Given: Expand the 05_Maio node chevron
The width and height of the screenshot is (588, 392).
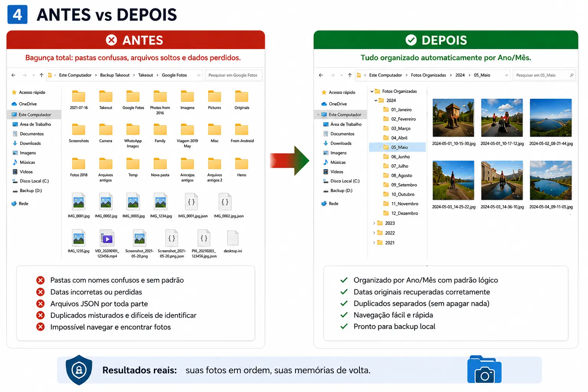Looking at the screenshot, I should (380, 147).
